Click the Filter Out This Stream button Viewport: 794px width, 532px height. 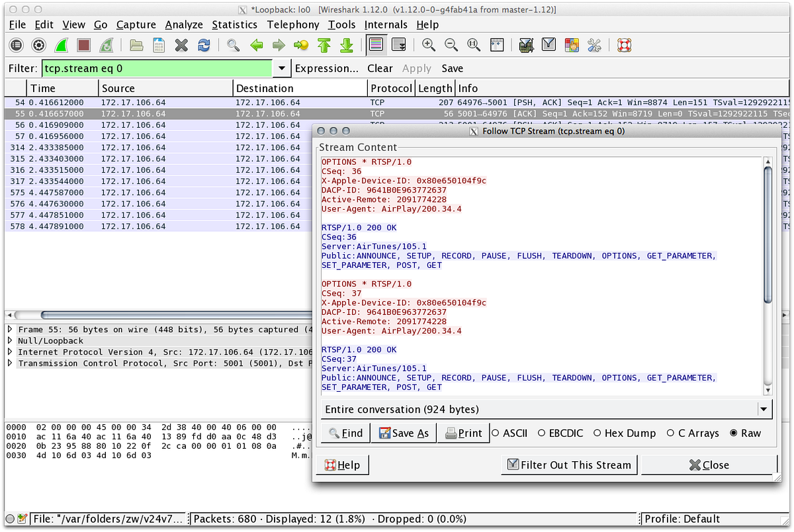click(569, 465)
